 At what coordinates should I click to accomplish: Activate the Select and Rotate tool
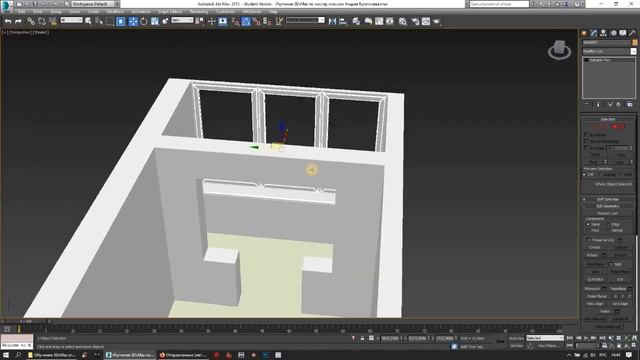point(144,21)
